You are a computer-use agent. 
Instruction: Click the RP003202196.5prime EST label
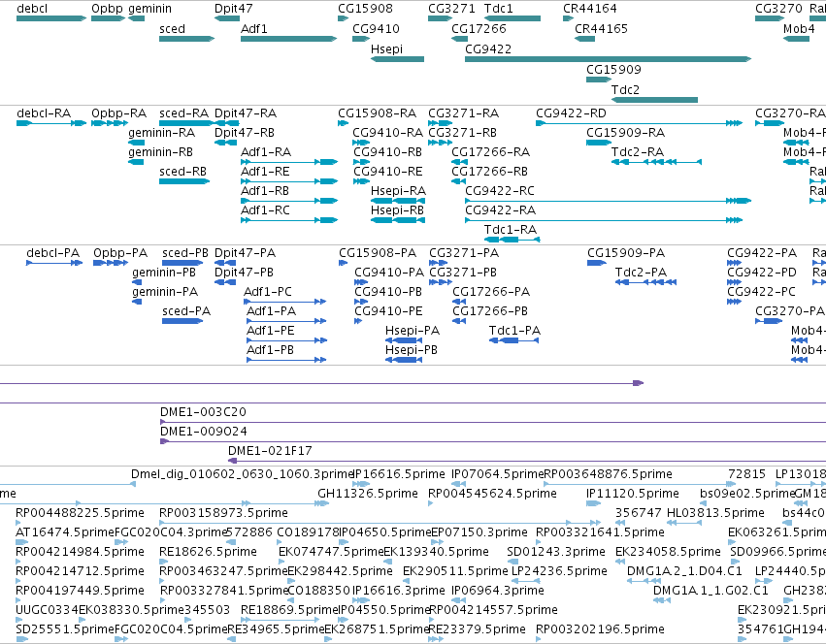tap(600, 629)
